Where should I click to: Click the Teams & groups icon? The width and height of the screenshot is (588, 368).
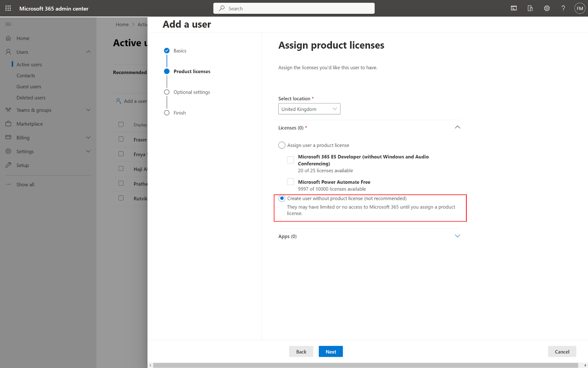[8, 110]
